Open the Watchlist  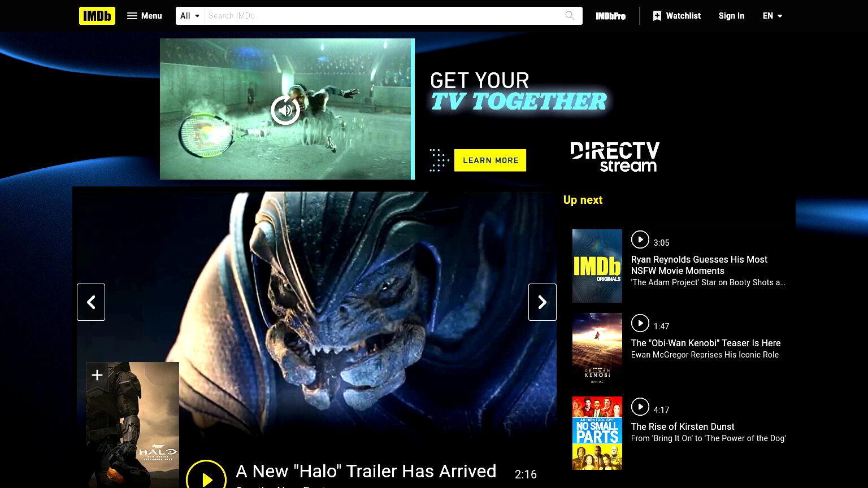(676, 16)
